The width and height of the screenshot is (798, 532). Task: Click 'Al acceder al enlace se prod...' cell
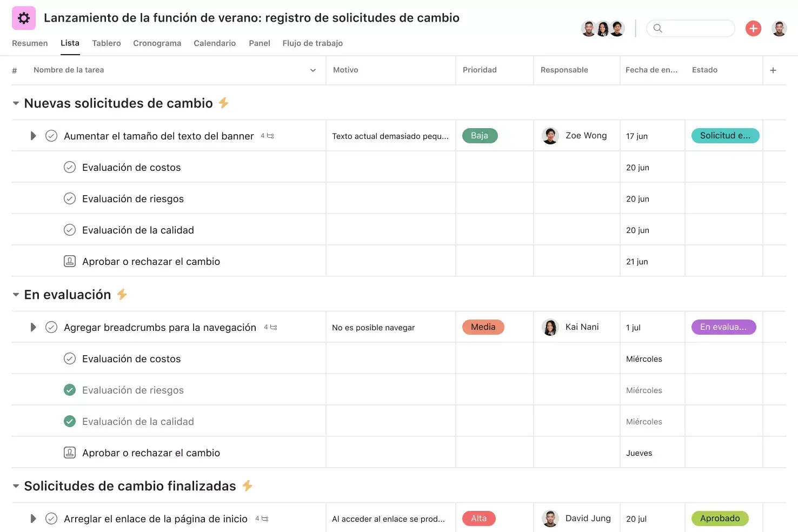pyautogui.click(x=390, y=519)
